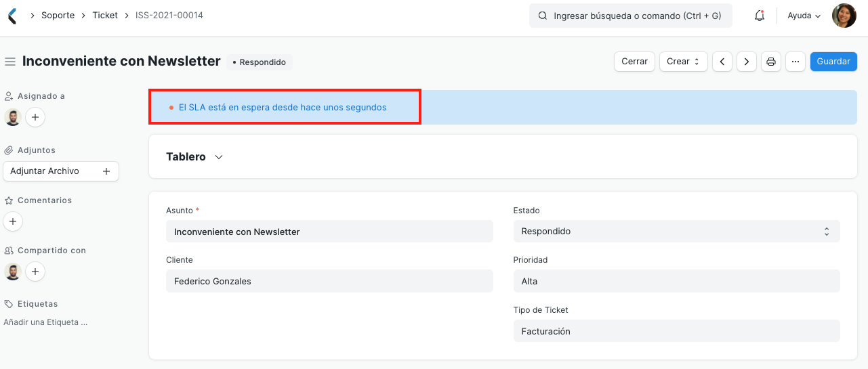Open the user avatar menu
The height and width of the screenshot is (369, 868).
844,16
